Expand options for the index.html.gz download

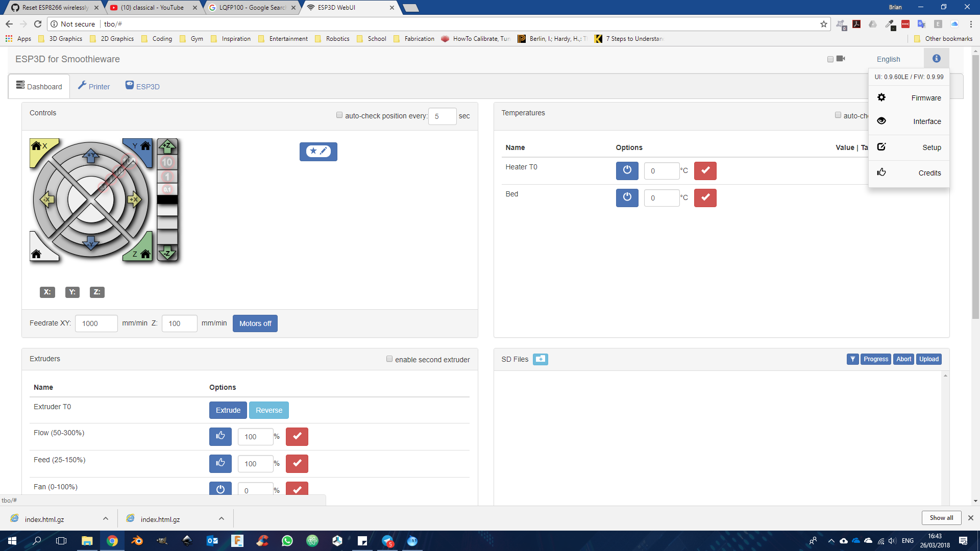[106, 518]
